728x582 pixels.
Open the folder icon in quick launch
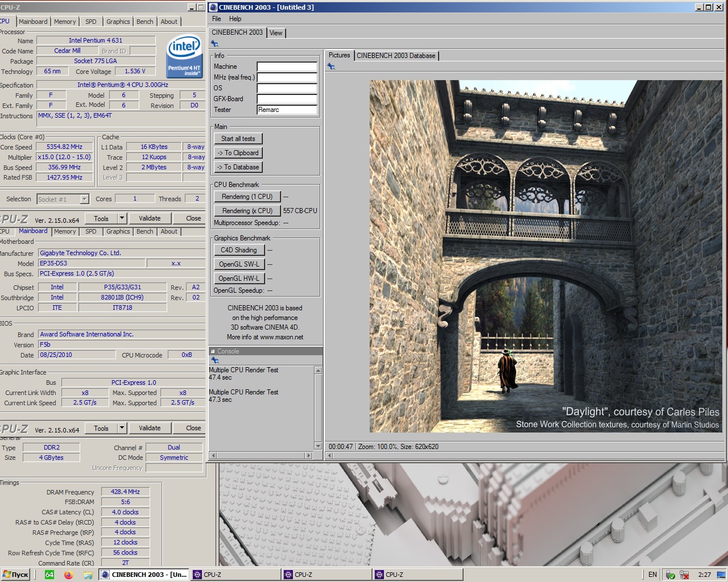88,575
